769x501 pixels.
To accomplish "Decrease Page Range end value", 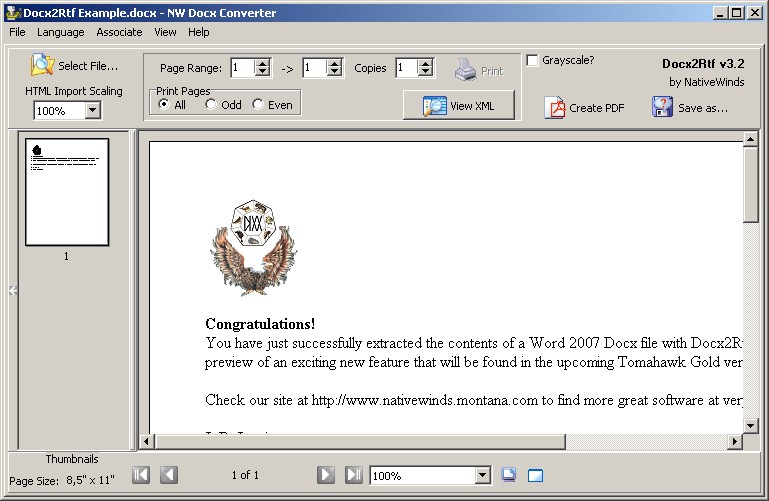I will 334,72.
